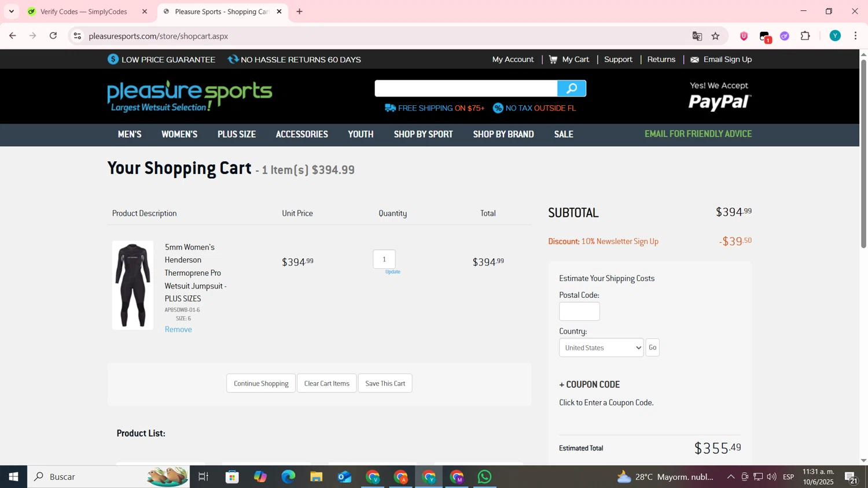The height and width of the screenshot is (488, 868).
Task: Open the WOMEN'S menu
Action: point(179,134)
